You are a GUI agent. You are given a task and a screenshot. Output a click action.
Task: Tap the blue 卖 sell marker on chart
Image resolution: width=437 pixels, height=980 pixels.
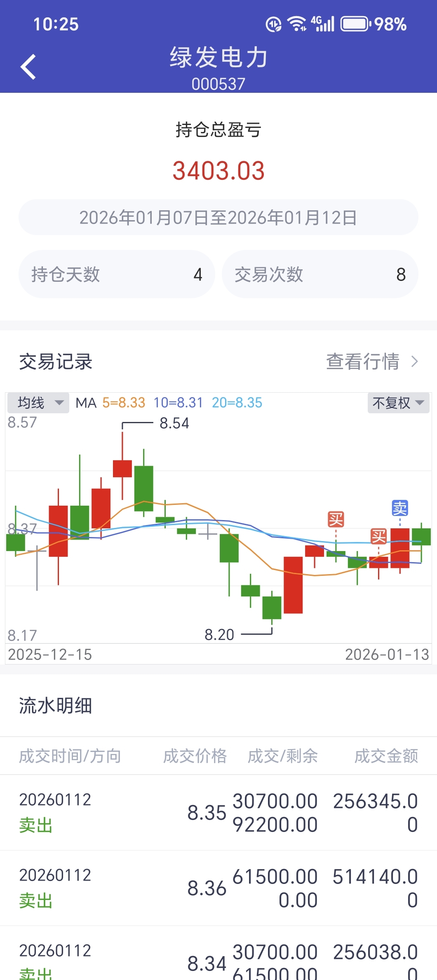click(x=399, y=508)
